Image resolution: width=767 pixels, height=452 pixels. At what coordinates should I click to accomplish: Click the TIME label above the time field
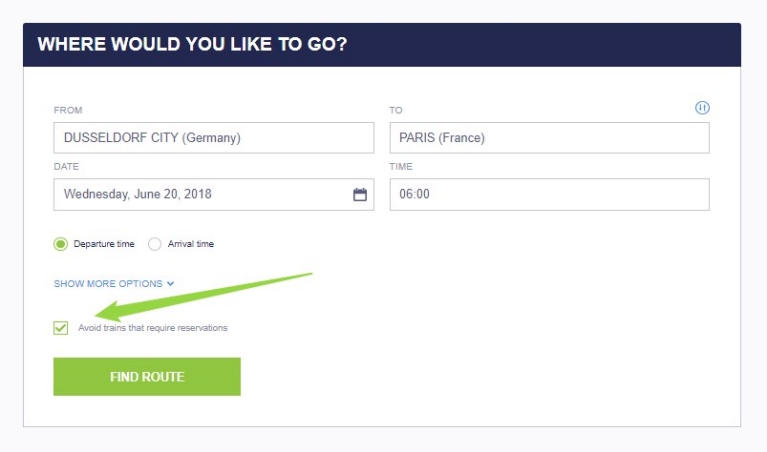(401, 167)
